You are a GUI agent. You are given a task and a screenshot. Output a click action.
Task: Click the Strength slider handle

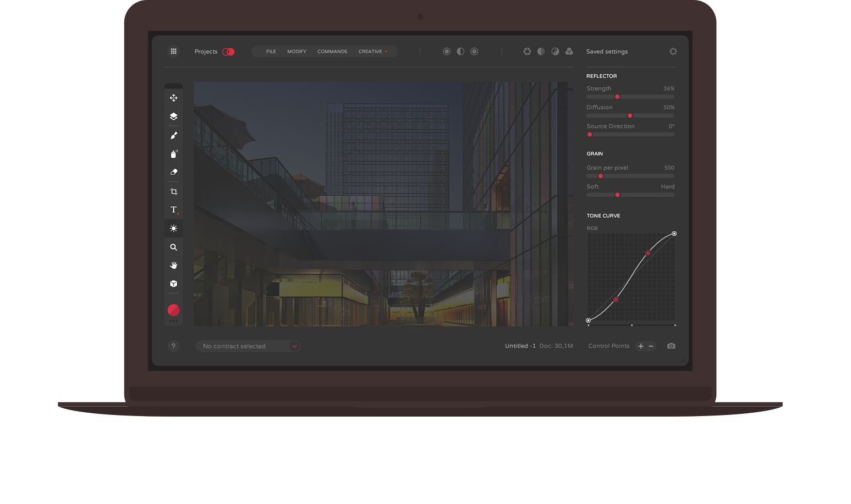617,97
